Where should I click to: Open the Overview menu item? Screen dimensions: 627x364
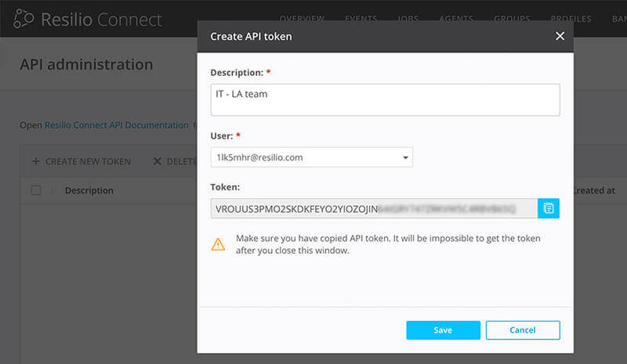(x=302, y=19)
